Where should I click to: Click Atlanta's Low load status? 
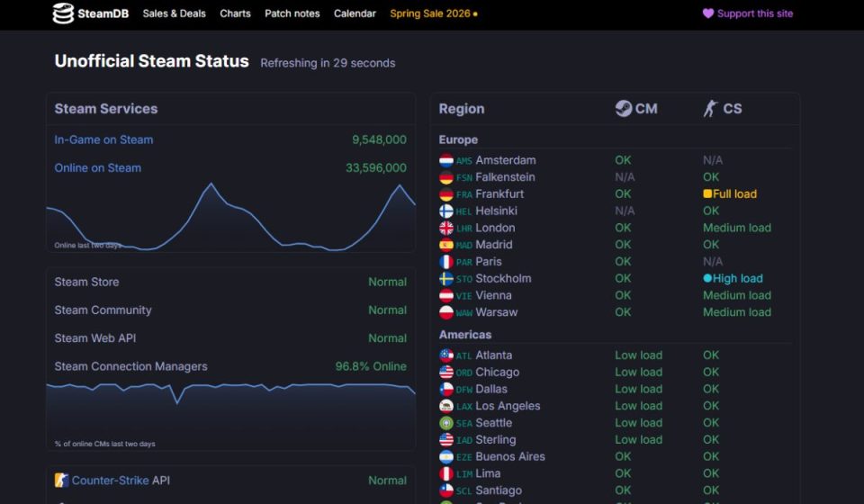click(639, 355)
